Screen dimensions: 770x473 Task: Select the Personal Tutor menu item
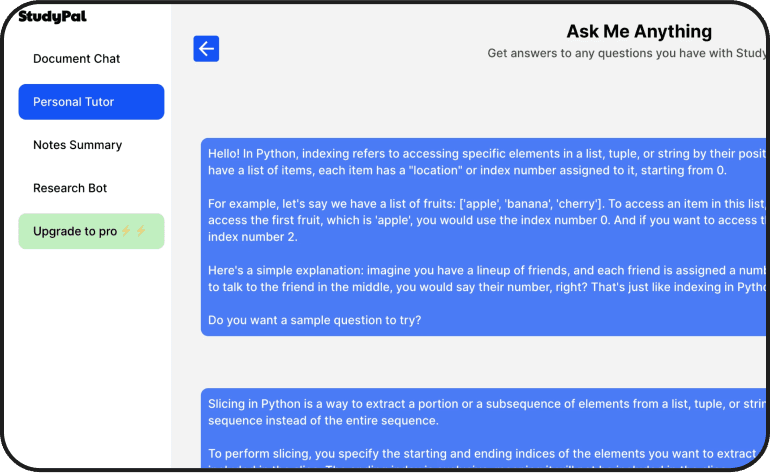(91, 102)
